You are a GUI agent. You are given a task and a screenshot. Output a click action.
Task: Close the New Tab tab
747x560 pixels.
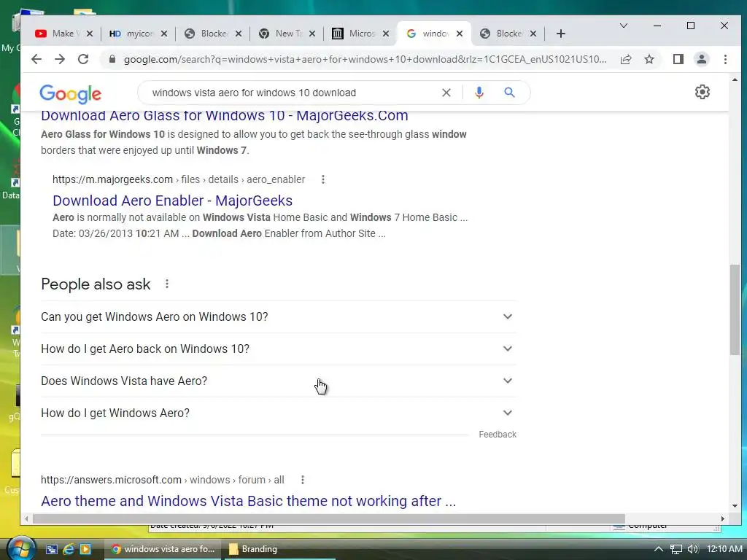[312, 34]
